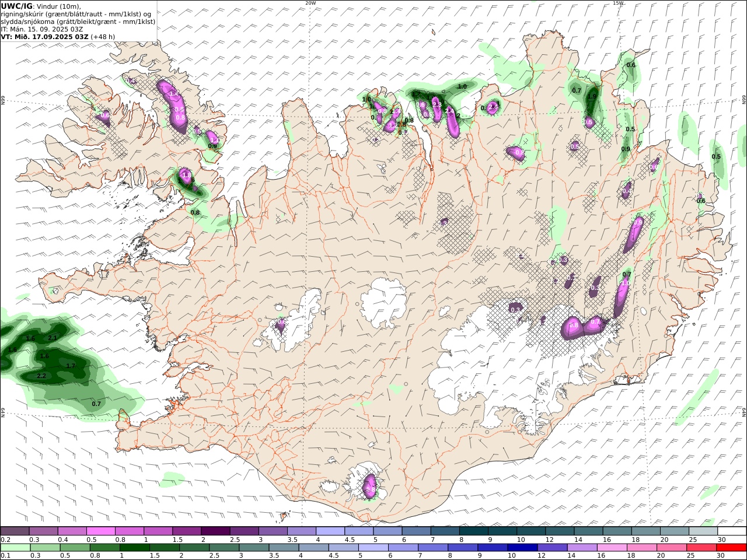This screenshot has width=747, height=560.
Task: Click the '0.2' label under the upper legend row
Action: pos(5,540)
